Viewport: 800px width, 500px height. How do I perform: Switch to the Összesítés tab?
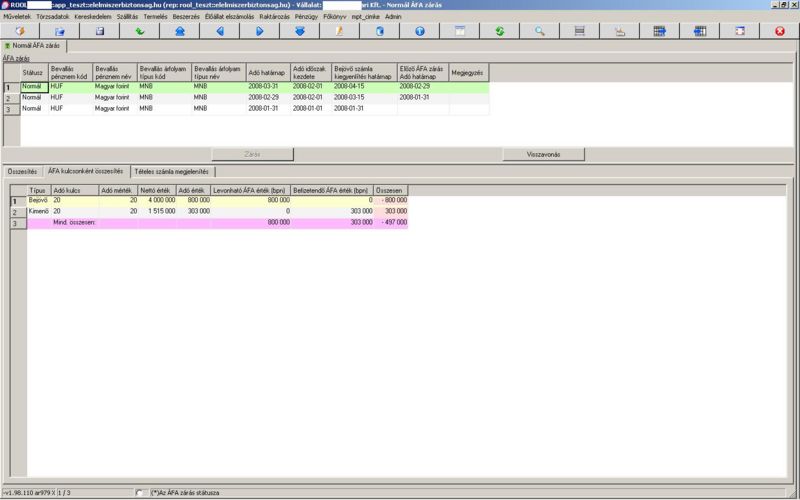[x=22, y=172]
